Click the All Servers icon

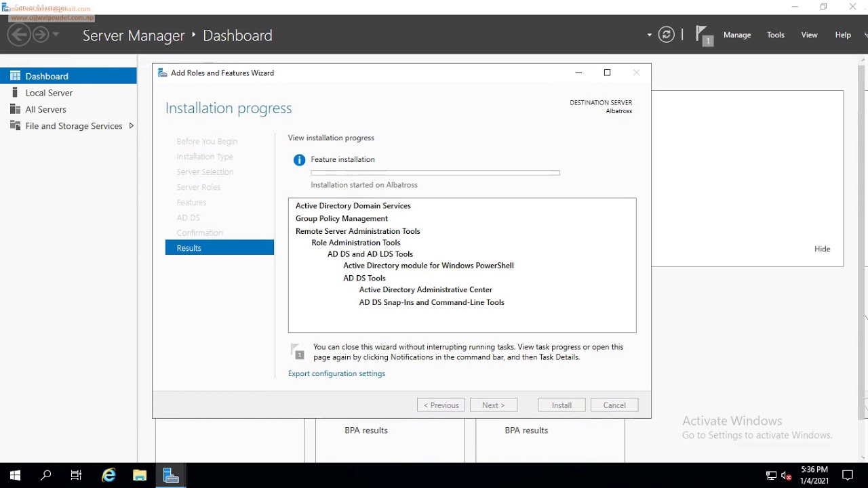click(15, 109)
